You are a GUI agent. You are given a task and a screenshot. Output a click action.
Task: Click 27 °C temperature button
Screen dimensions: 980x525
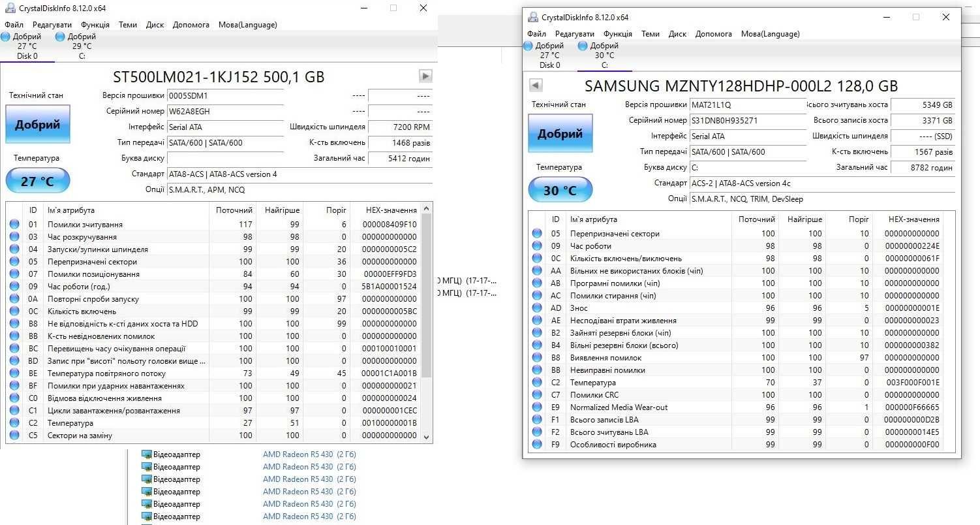pyautogui.click(x=37, y=181)
